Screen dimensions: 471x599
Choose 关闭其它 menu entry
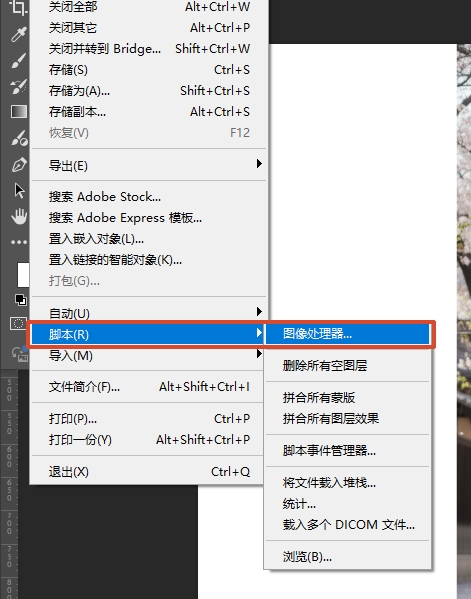[x=149, y=28]
